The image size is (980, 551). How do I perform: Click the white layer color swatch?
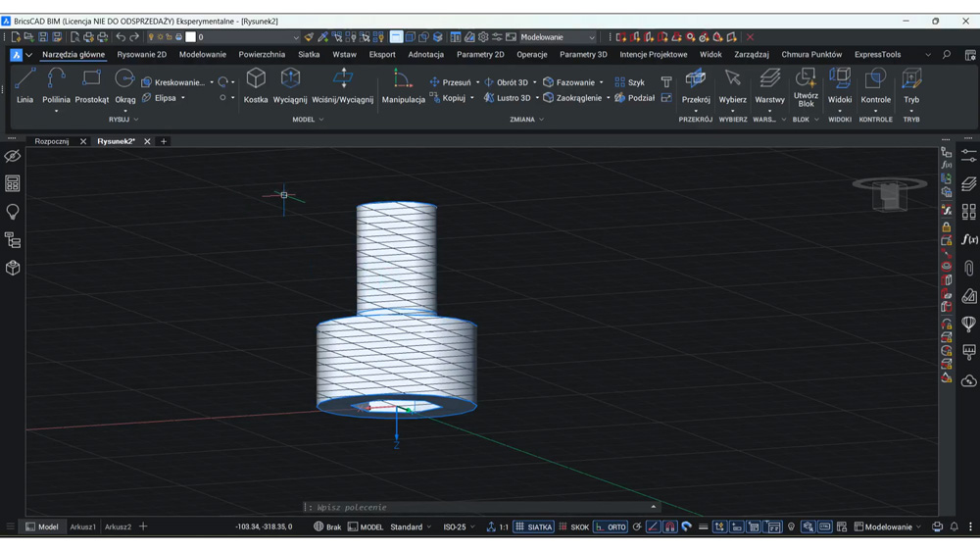[191, 37]
